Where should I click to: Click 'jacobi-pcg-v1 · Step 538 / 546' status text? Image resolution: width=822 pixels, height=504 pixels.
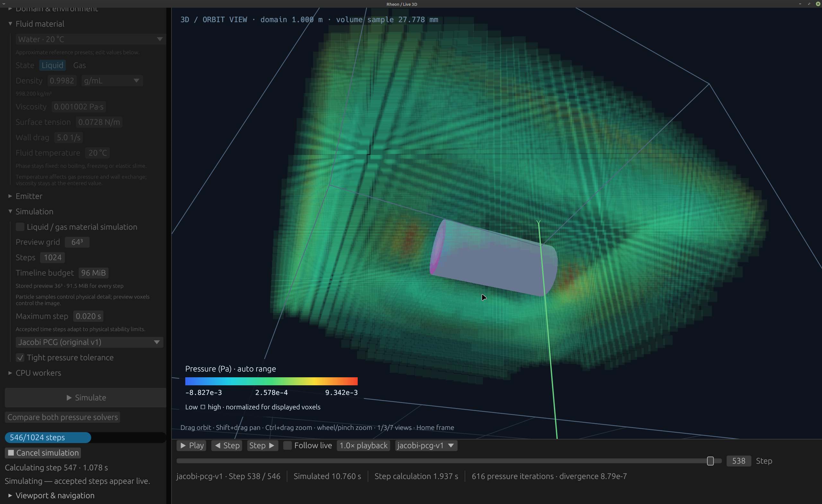(x=229, y=476)
